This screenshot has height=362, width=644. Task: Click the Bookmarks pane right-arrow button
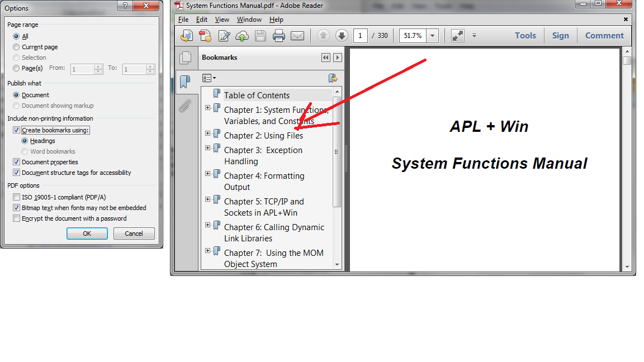[338, 58]
